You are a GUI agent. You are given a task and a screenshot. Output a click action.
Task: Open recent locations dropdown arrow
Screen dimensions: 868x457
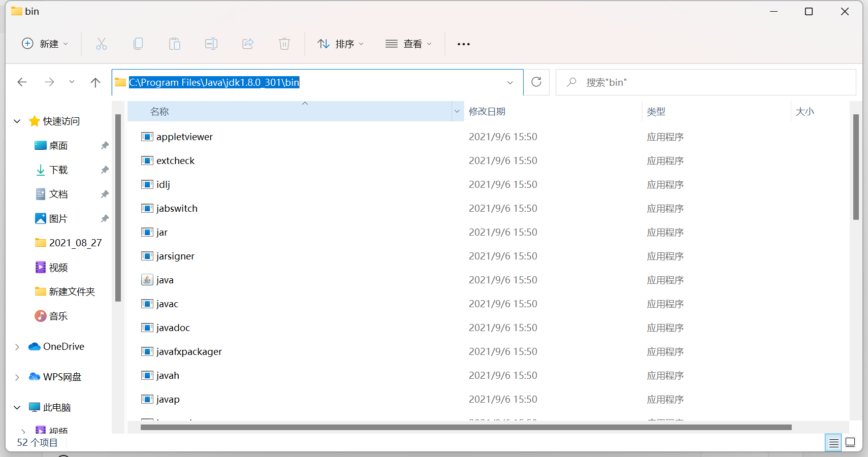pos(72,82)
